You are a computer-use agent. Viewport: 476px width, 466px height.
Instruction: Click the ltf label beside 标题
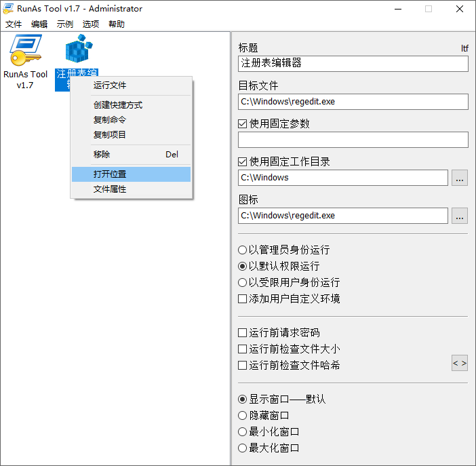[x=464, y=48]
